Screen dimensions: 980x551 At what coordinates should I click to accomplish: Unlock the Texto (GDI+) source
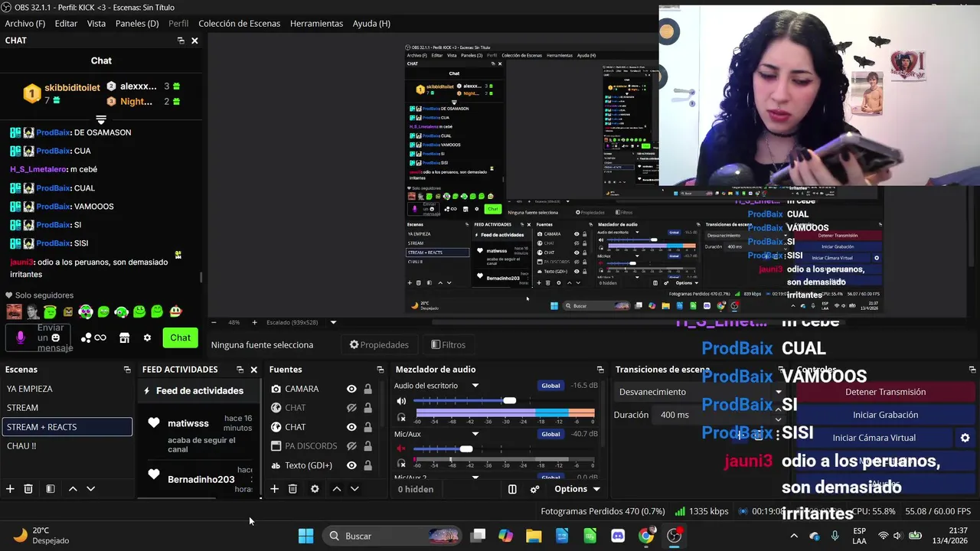click(x=367, y=465)
